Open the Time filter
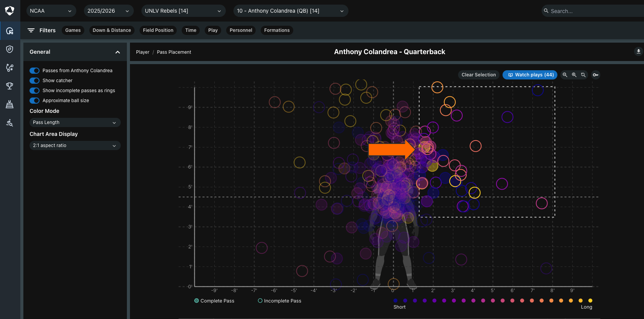The height and width of the screenshot is (319, 644). point(191,30)
